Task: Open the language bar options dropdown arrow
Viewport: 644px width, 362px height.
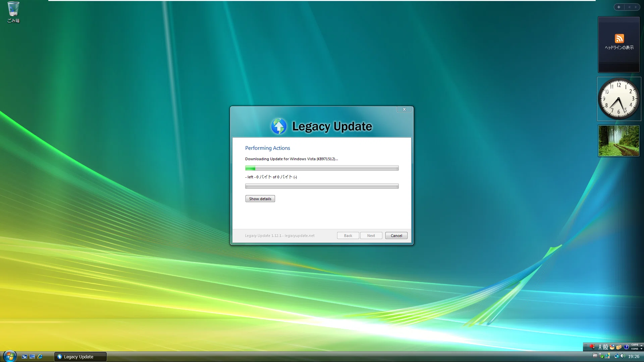Action: 641,349
